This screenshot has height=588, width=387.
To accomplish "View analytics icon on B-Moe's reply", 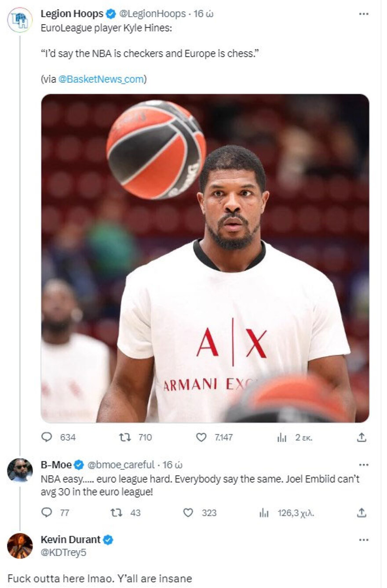I will 263,512.
